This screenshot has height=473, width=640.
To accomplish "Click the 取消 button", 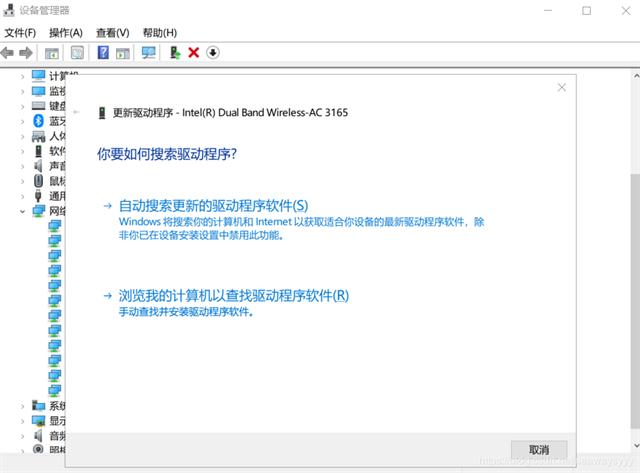I will click(539, 450).
